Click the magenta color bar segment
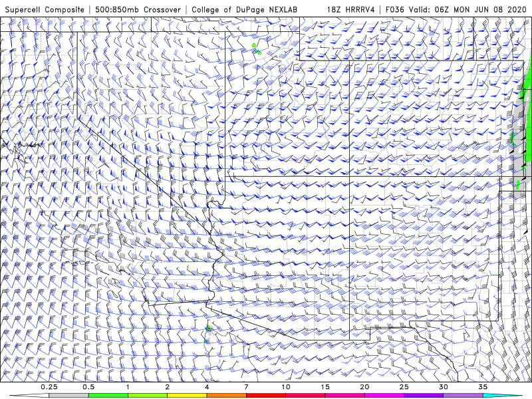 [384, 396]
